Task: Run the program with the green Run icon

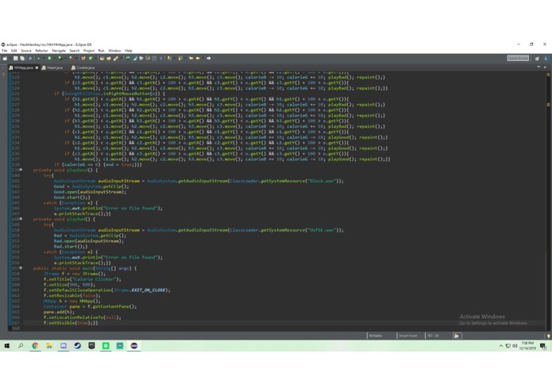Action: tap(49, 58)
